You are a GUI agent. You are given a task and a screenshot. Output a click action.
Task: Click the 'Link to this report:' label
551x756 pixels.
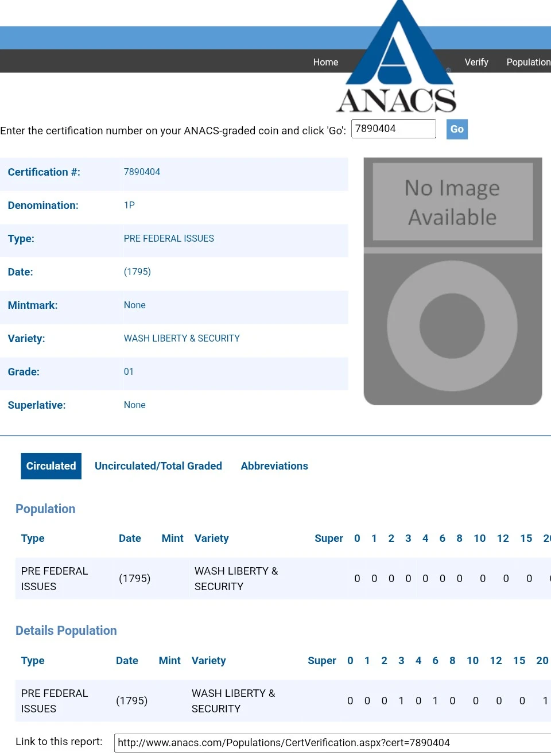click(59, 742)
